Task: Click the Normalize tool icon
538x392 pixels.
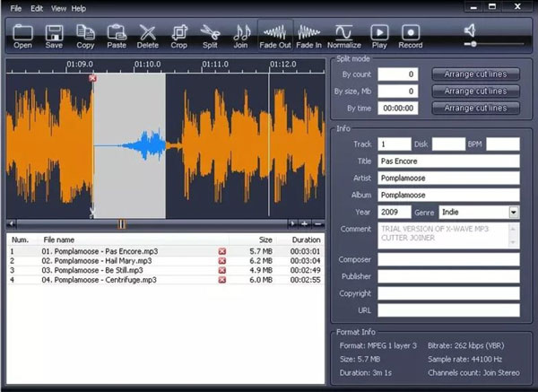Action: pos(343,36)
